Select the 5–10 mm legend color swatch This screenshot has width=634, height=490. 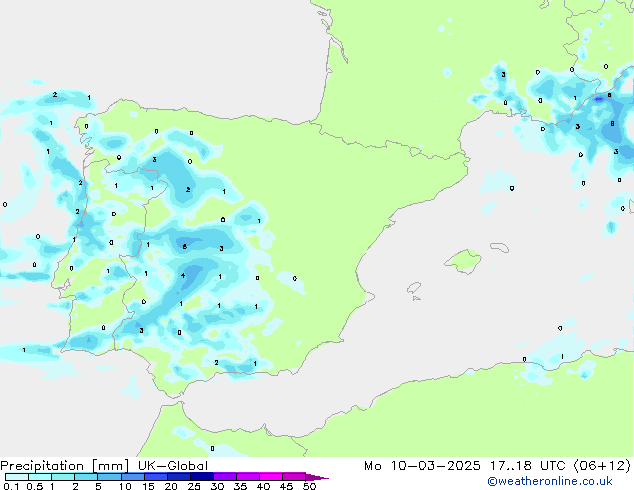[109, 477]
